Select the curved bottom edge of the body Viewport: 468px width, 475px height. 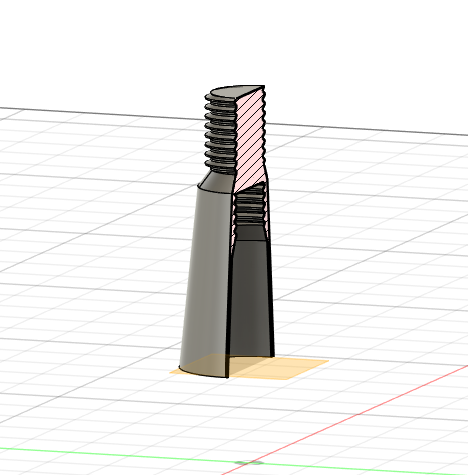[x=203, y=373]
